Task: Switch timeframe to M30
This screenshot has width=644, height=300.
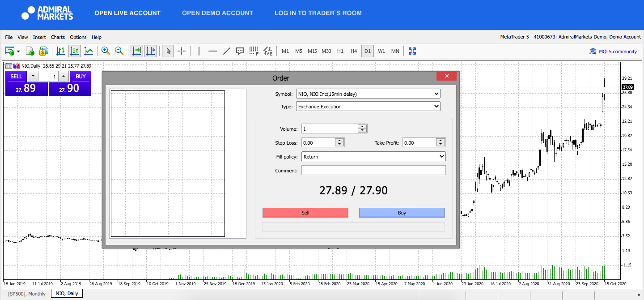Action: pos(326,51)
